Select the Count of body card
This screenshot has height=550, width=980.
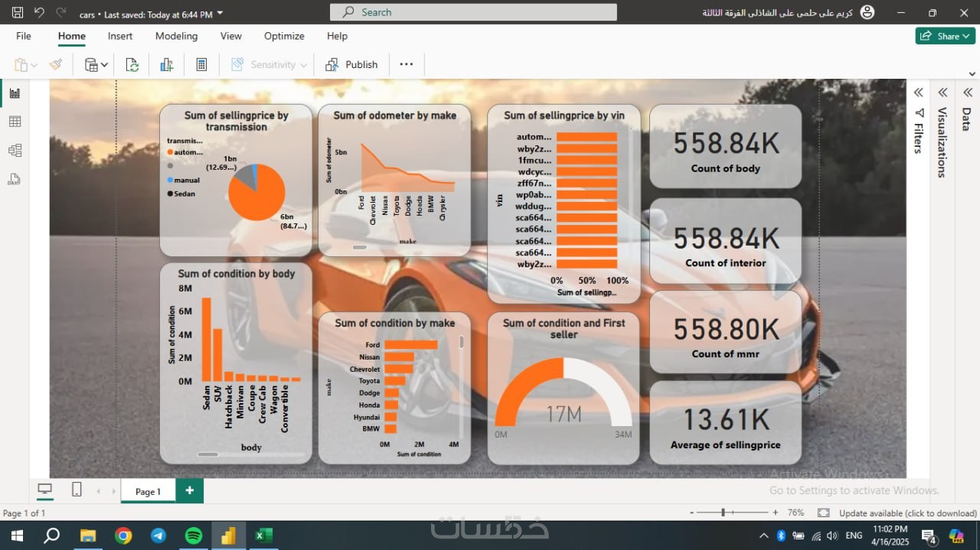point(725,146)
